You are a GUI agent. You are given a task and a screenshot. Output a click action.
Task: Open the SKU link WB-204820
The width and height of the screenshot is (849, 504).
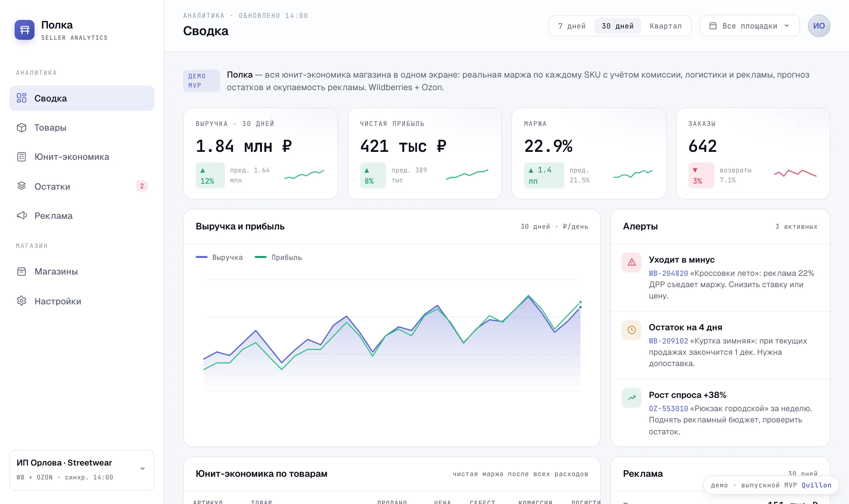pos(668,274)
